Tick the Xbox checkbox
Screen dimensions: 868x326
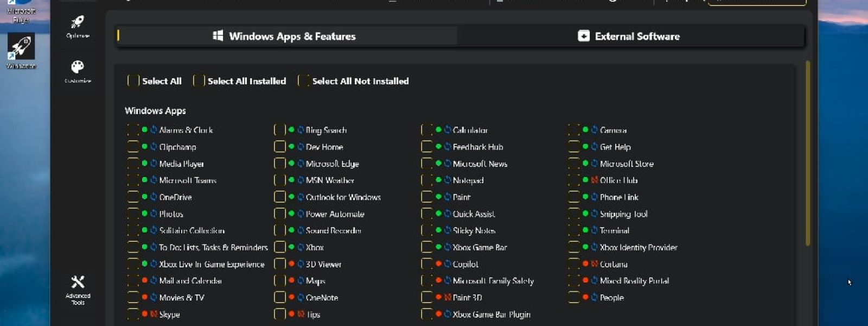click(280, 247)
